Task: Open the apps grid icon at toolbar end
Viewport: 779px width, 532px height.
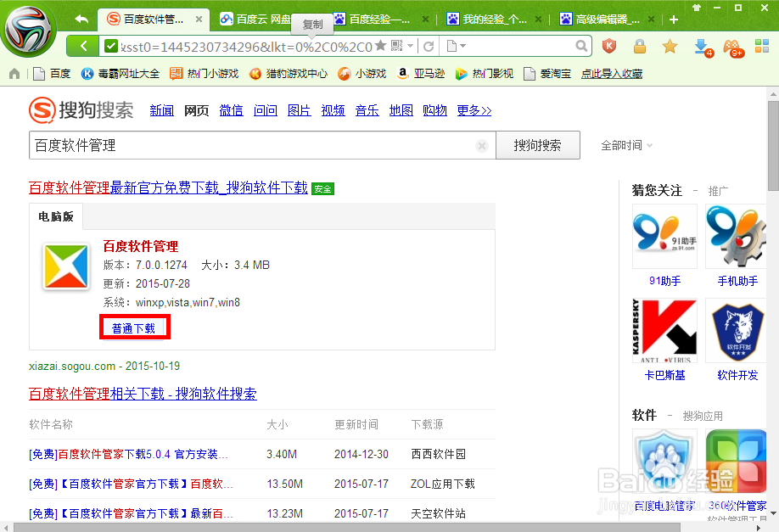Action: tap(763, 46)
